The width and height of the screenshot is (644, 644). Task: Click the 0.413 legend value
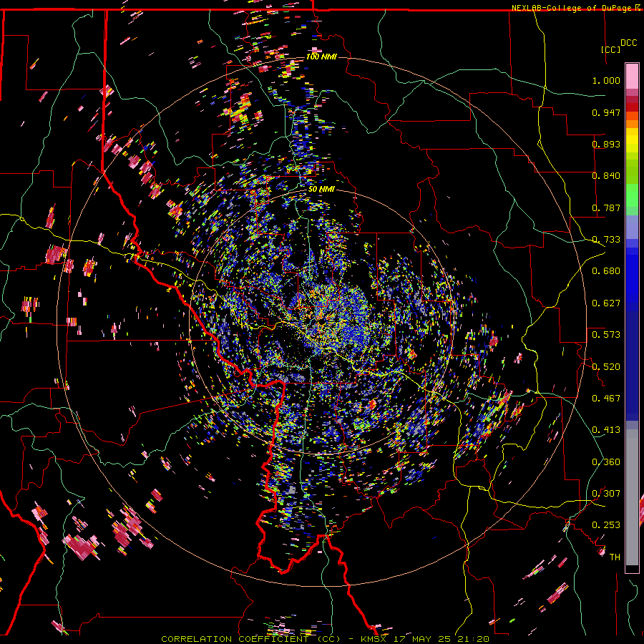[606, 430]
